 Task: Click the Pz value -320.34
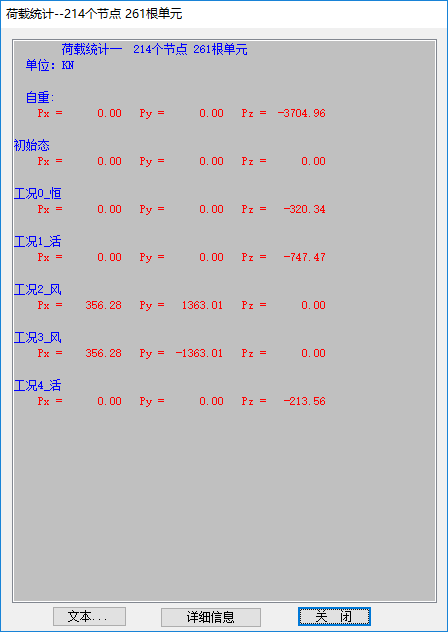pos(304,210)
